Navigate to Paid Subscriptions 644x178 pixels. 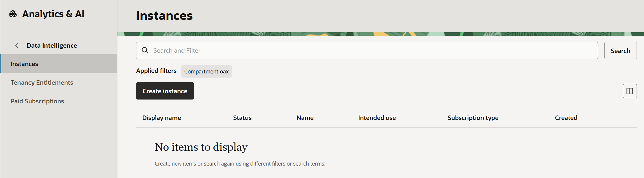coord(37,101)
